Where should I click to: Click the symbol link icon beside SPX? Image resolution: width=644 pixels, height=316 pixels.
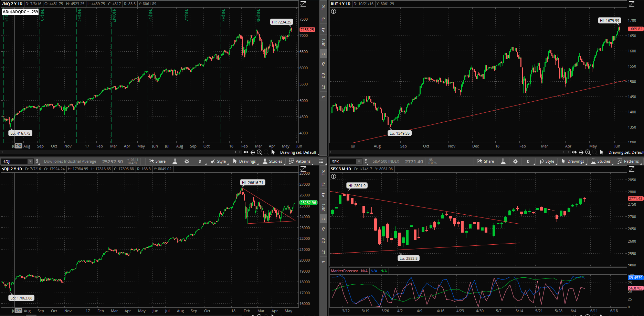[366, 161]
